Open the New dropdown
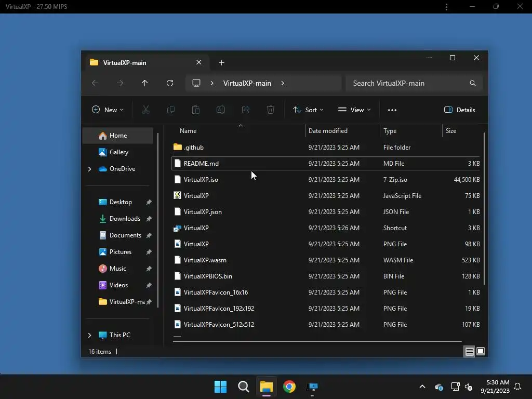The height and width of the screenshot is (399, 532). coord(108,110)
